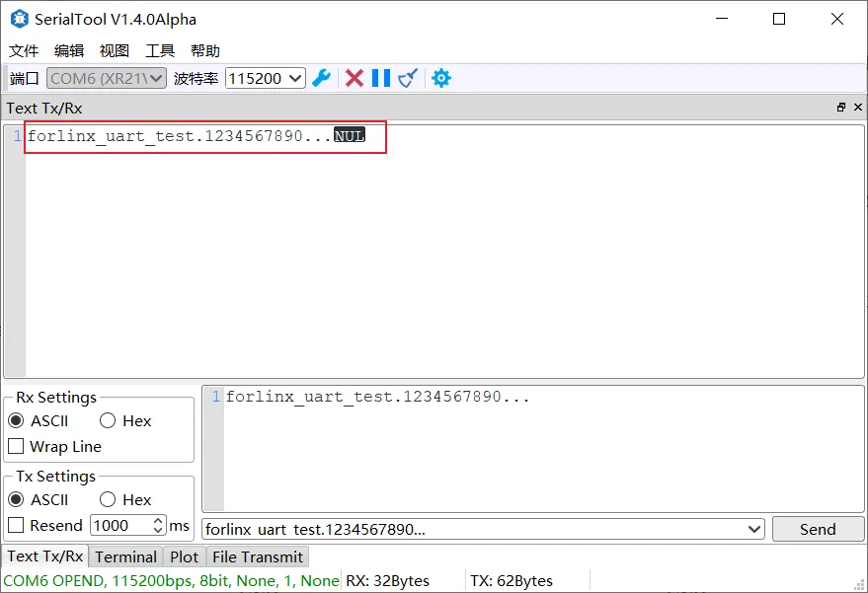Switch to the Plot tab

pyautogui.click(x=185, y=557)
